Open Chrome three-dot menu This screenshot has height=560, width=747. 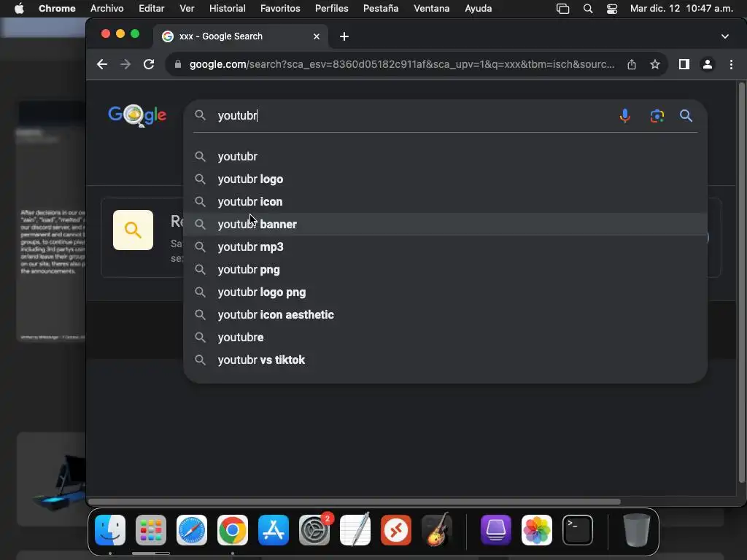[x=731, y=64]
